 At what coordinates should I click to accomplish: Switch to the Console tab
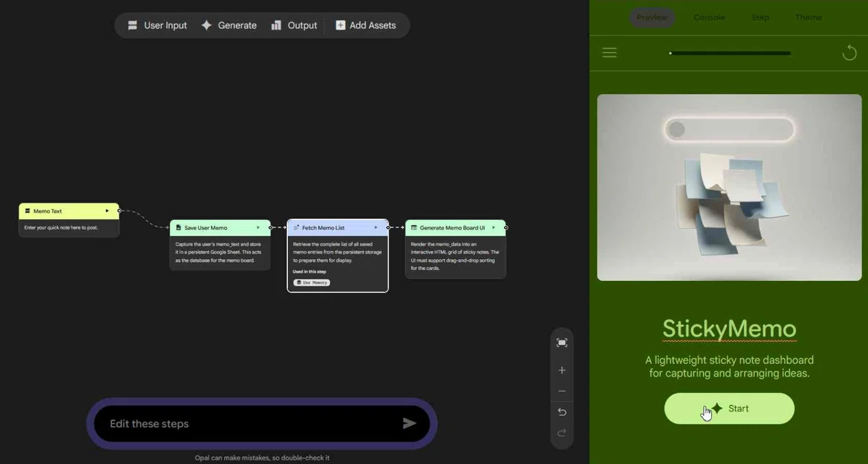709,17
